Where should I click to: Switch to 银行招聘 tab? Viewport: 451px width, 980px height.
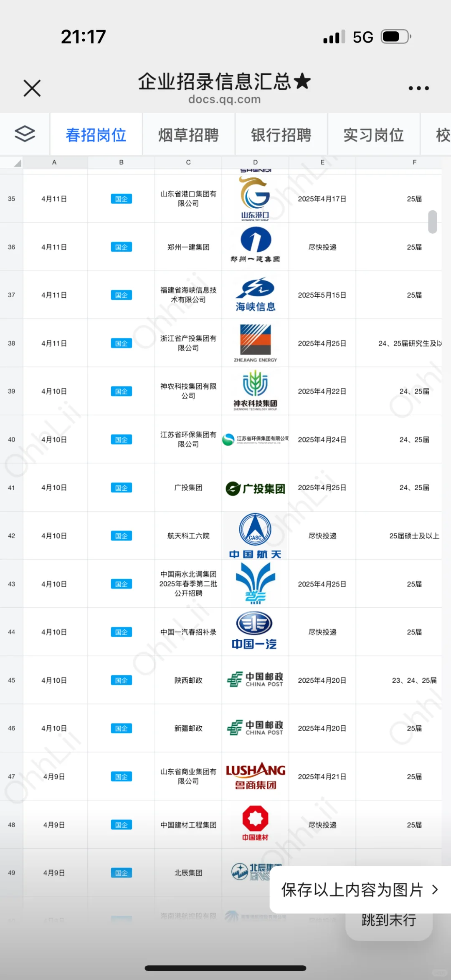[281, 135]
